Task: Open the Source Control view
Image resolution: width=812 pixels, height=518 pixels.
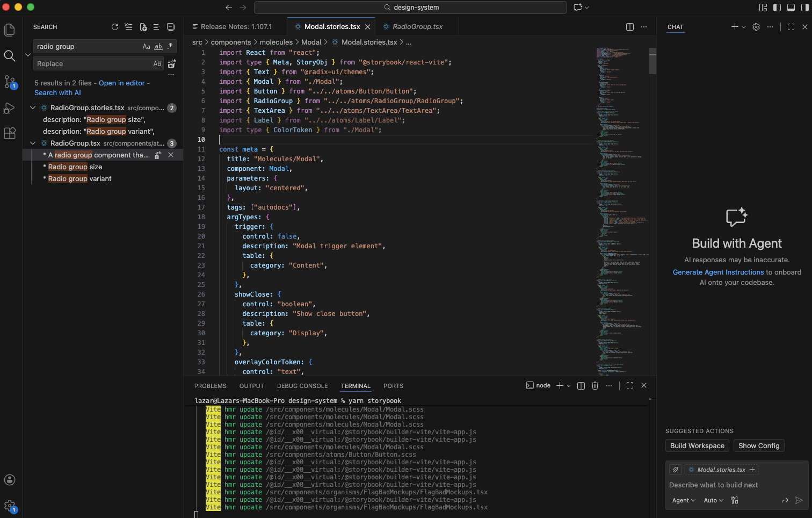Action: coord(10,82)
